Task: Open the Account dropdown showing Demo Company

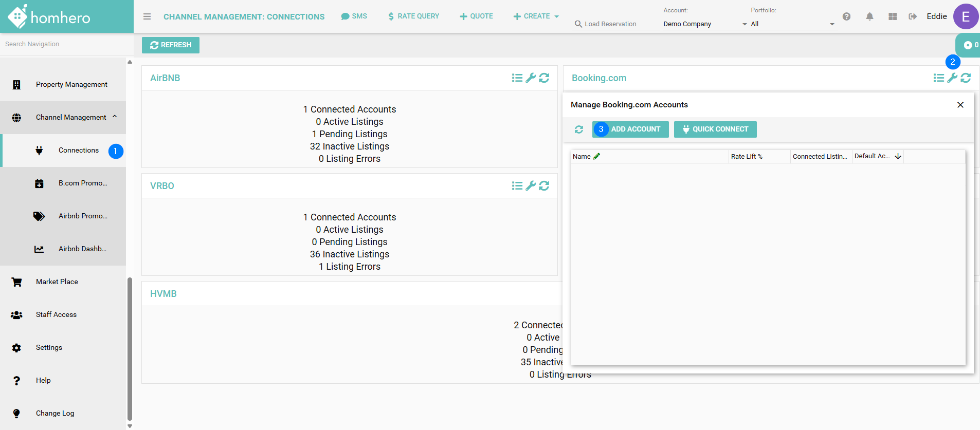Action: pyautogui.click(x=704, y=24)
